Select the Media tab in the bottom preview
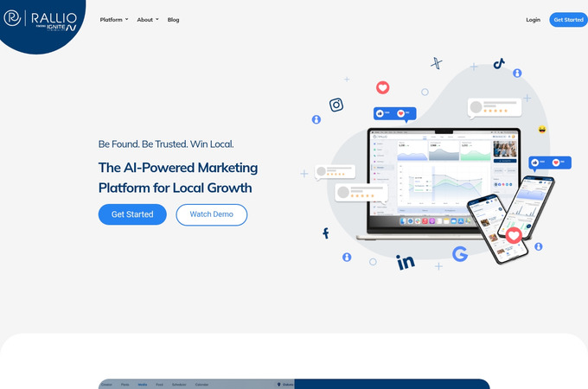588x389 pixels. [x=143, y=385]
